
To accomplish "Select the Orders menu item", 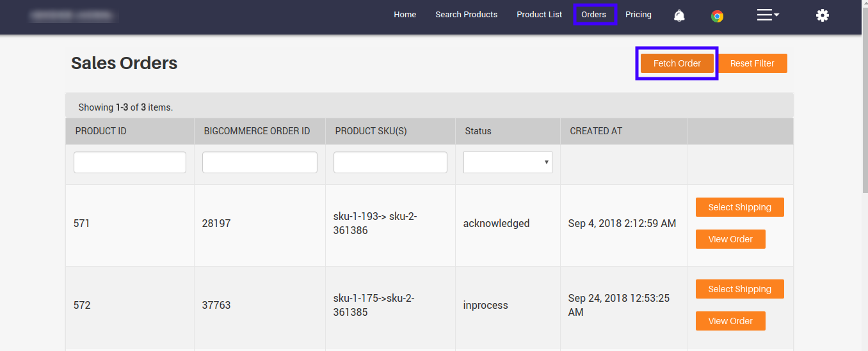I will [x=593, y=15].
